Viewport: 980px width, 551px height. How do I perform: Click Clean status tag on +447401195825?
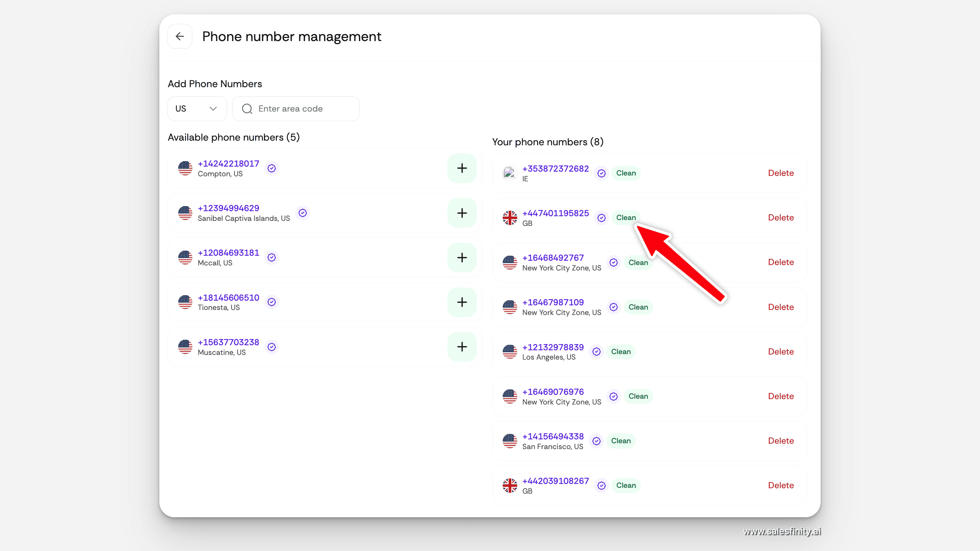click(x=626, y=218)
